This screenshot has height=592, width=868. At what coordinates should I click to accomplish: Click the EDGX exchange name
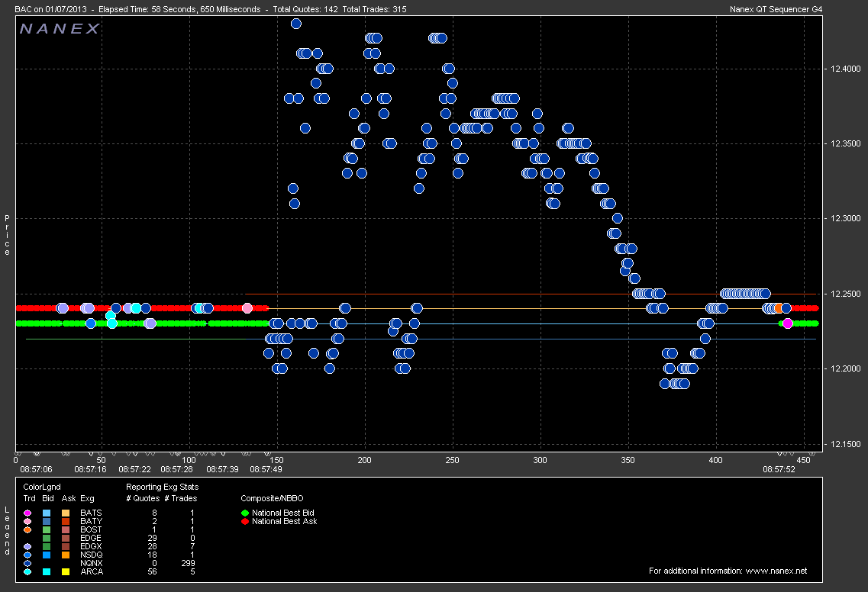coord(91,546)
